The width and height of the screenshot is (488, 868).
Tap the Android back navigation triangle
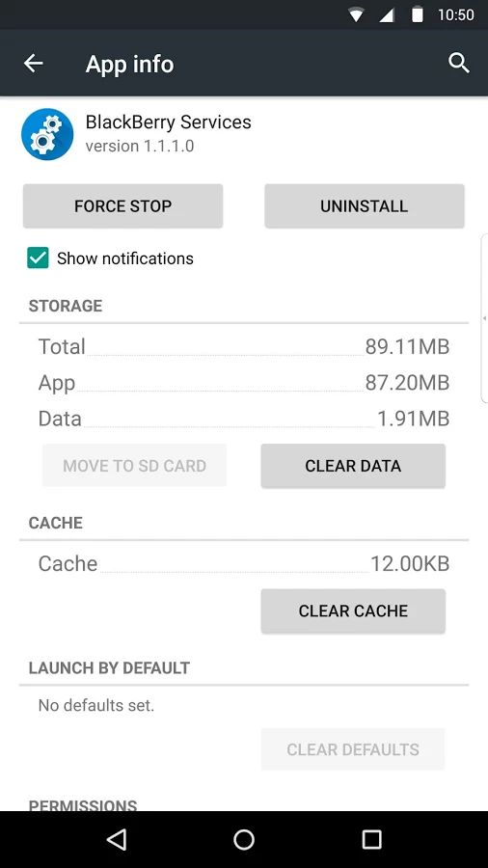[116, 839]
